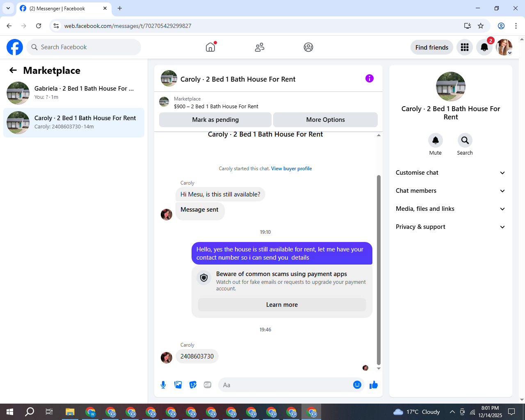Open Chrome three-dot menu
The height and width of the screenshot is (420, 525).
pyautogui.click(x=516, y=26)
